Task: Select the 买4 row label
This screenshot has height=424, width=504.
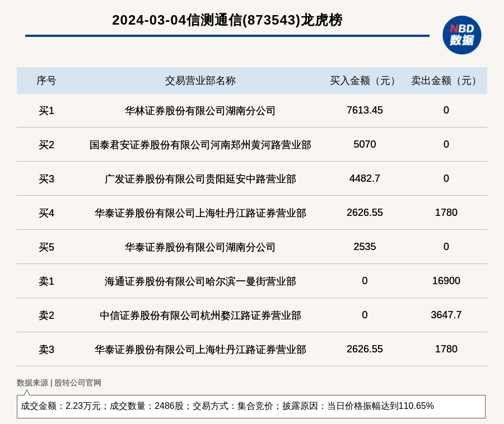Action: (x=46, y=213)
